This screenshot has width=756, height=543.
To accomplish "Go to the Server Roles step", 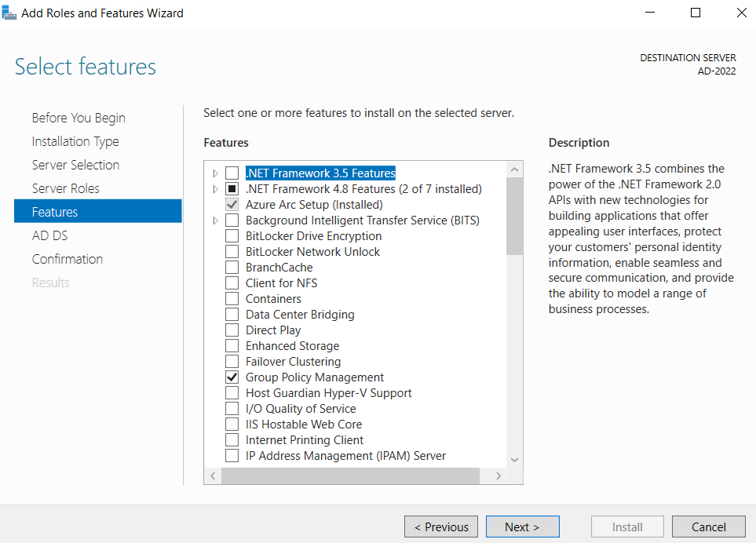I will 75,188.
